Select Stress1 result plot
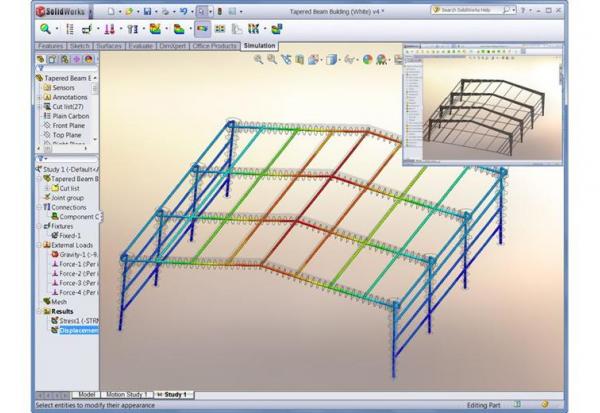 click(77, 320)
